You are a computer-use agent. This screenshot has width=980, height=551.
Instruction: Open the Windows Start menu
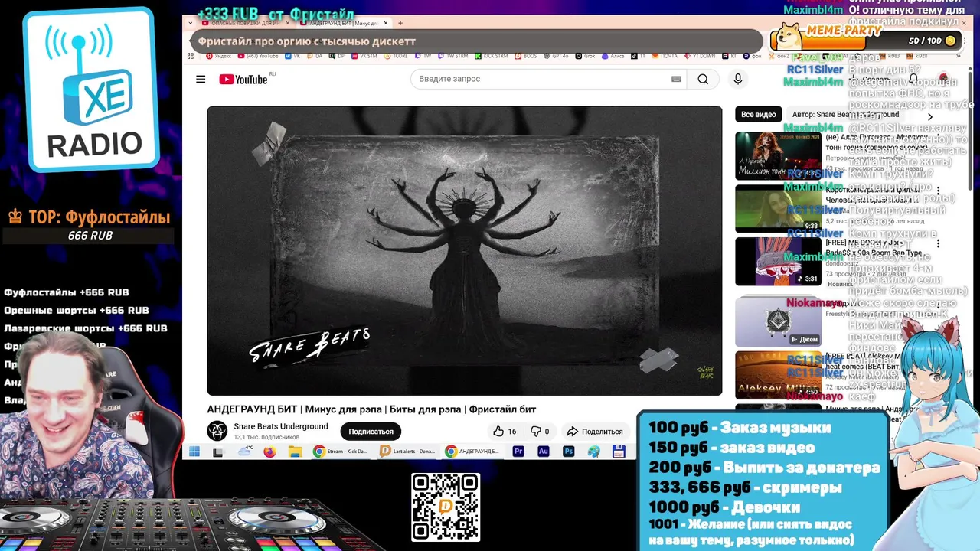tap(194, 452)
